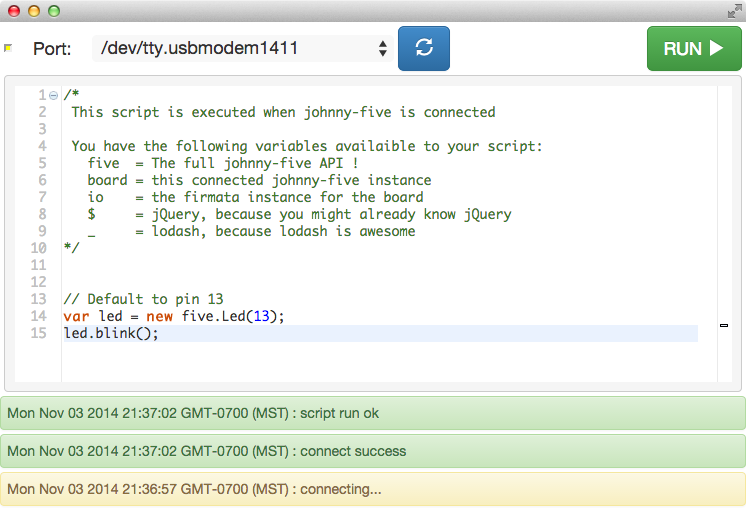The width and height of the screenshot is (746, 516).
Task: Collapse the comment block fold at line 1
Action: [x=53, y=95]
